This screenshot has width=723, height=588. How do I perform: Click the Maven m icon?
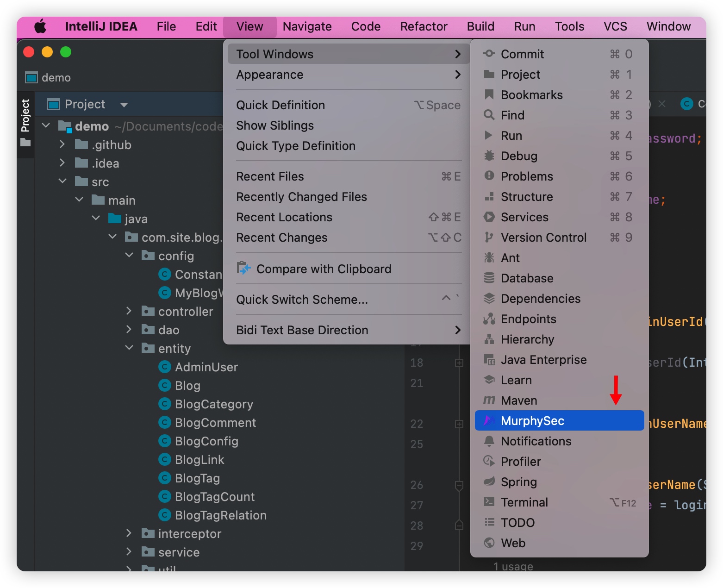pyautogui.click(x=489, y=400)
